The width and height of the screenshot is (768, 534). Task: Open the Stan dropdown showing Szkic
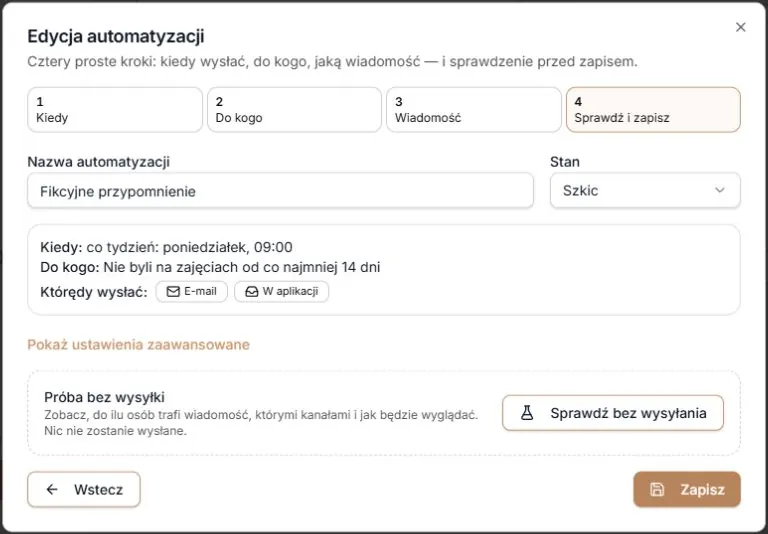tap(645, 190)
